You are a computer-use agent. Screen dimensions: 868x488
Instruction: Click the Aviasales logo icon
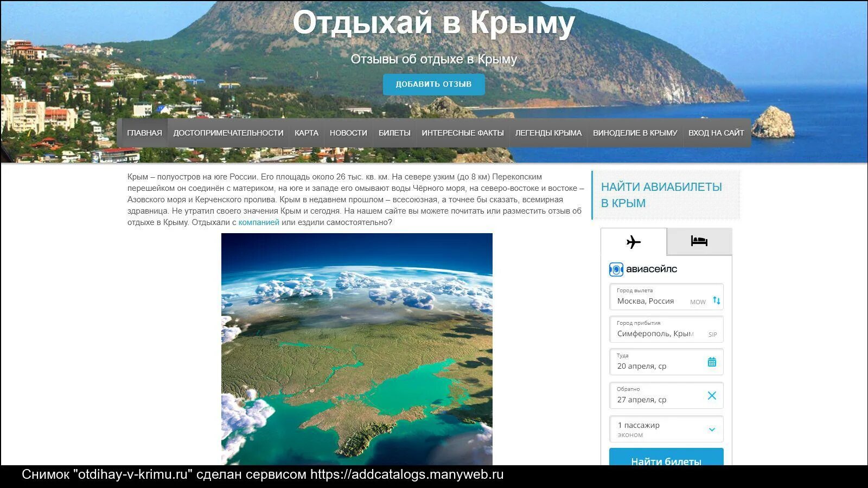click(x=616, y=269)
